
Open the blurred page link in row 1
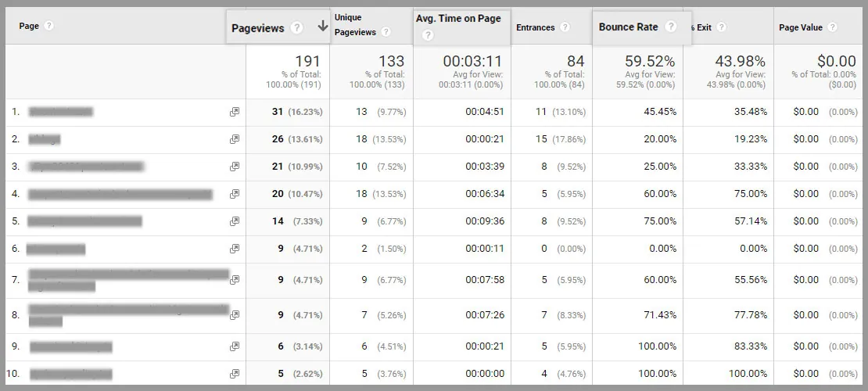[x=61, y=112]
